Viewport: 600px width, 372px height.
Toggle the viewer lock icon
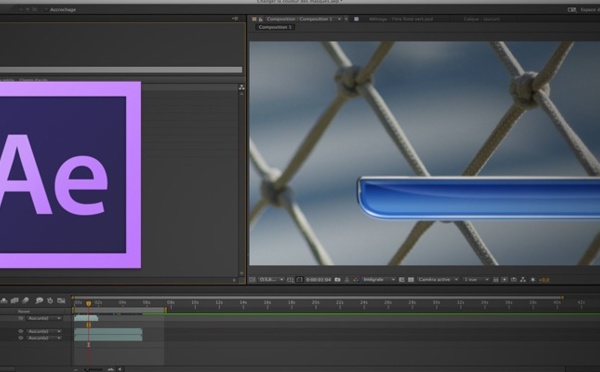261,19
